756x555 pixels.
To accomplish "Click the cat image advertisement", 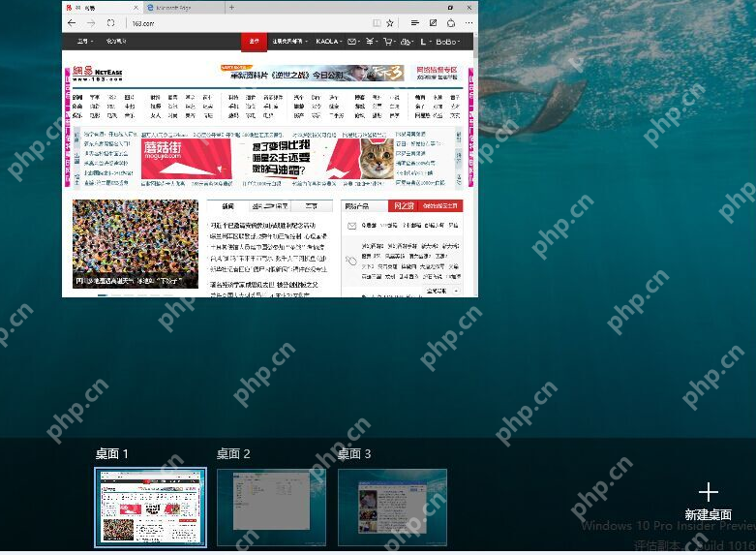I will (377, 159).
